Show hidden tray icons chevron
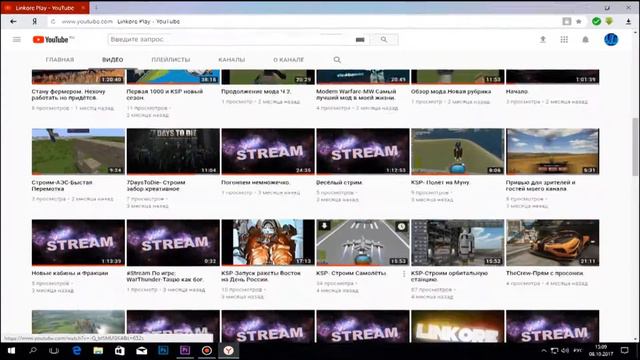The width and height of the screenshot is (640, 360). pyautogui.click(x=544, y=351)
